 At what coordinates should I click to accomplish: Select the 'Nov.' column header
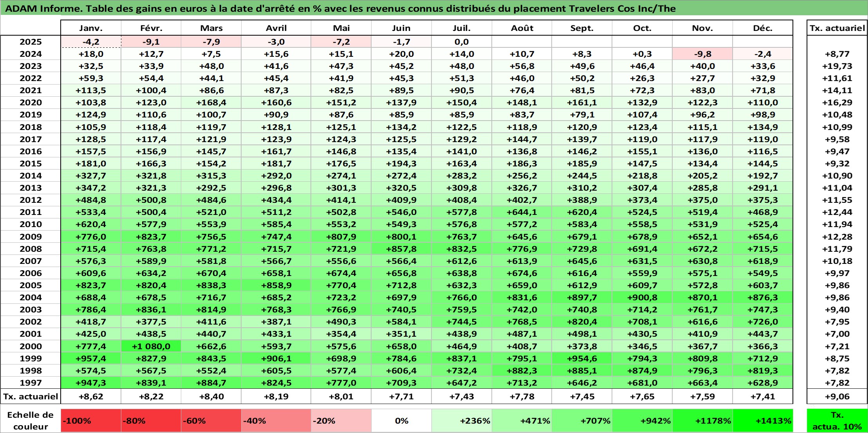702,28
